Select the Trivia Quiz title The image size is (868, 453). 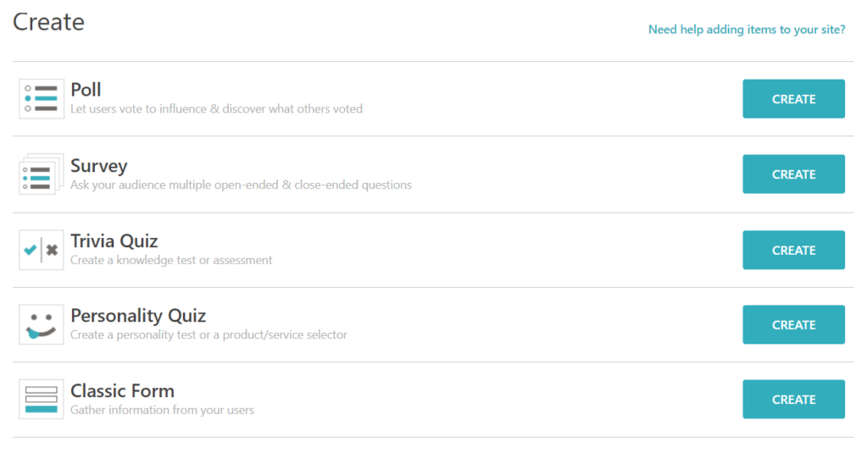114,240
